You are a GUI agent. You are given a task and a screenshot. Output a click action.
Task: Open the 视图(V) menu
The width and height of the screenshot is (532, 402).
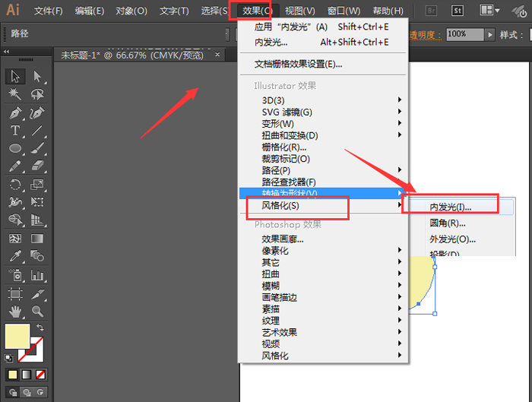[x=300, y=11]
